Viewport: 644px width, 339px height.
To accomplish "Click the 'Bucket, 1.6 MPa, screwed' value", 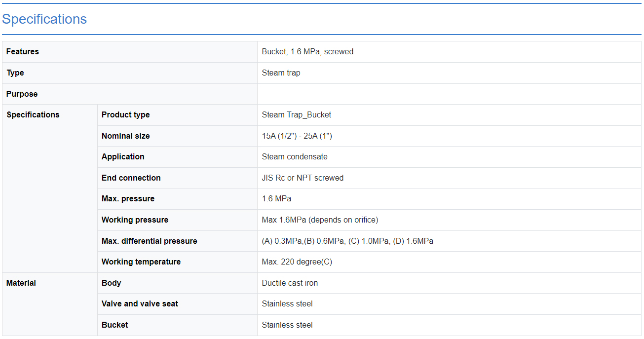I will click(x=307, y=52).
